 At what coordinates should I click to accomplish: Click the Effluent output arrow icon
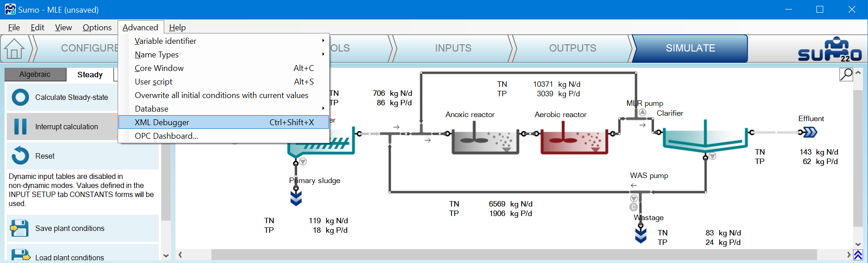(810, 132)
